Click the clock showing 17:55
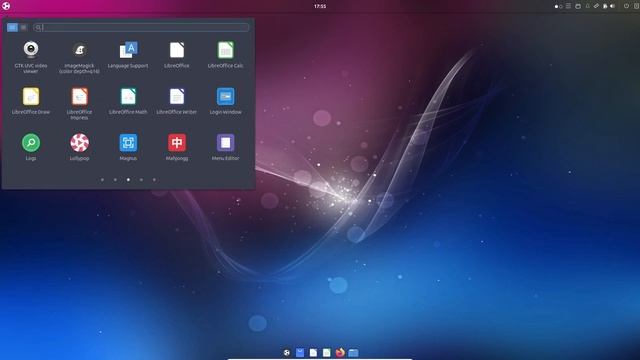The width and height of the screenshot is (640, 360). coord(320,6)
